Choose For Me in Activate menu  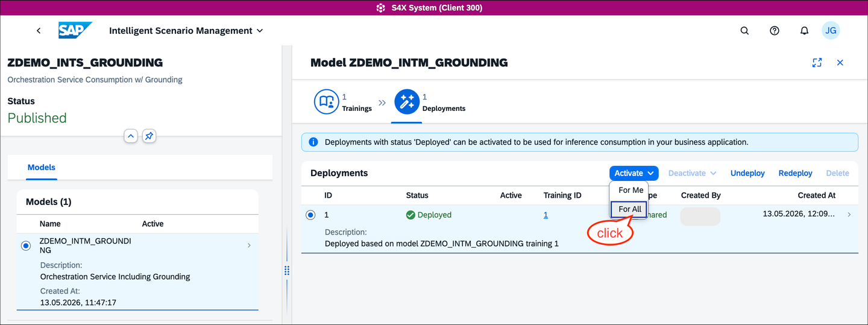[631, 190]
